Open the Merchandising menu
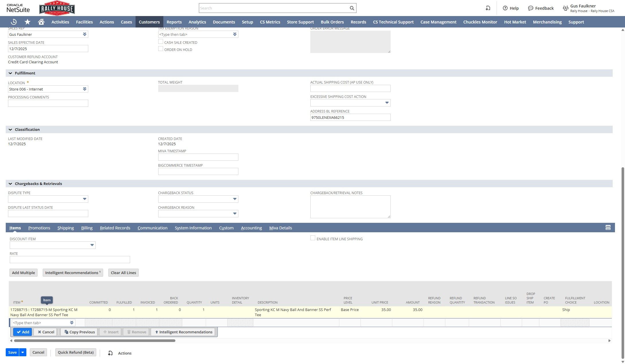 pos(547,22)
